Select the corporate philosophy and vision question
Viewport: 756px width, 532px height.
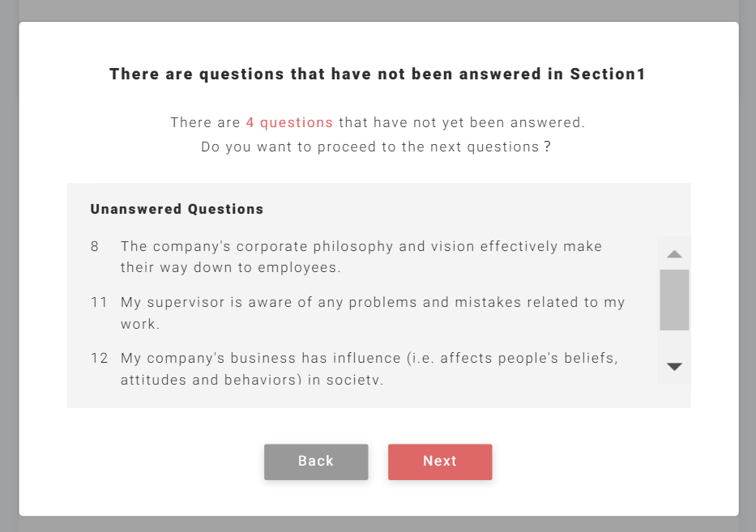[x=361, y=246]
